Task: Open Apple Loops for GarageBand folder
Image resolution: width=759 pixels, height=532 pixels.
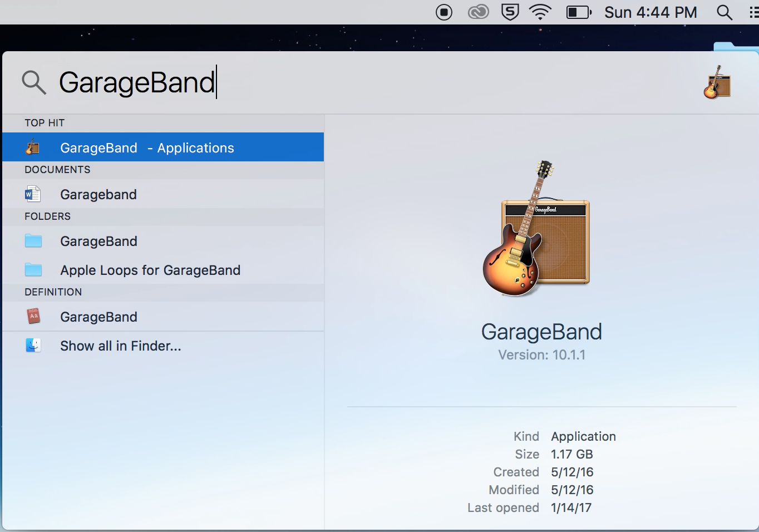Action: click(x=163, y=270)
